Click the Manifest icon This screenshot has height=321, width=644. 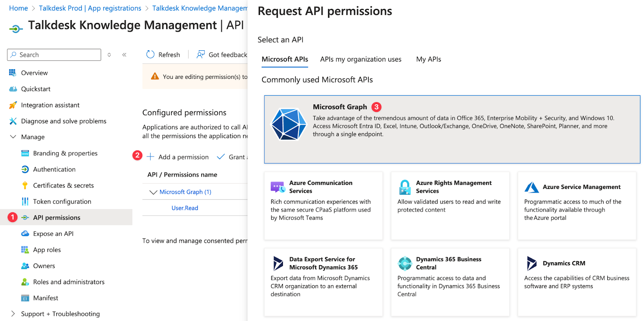(x=25, y=298)
